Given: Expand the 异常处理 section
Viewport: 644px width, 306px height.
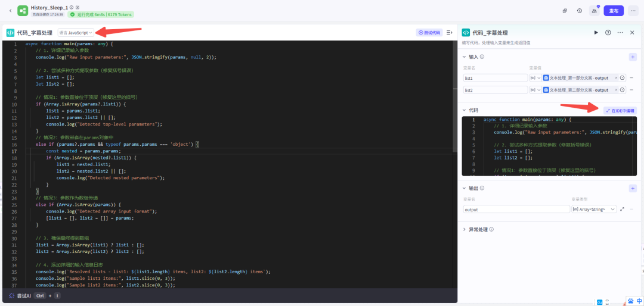Looking at the screenshot, I should 465,229.
